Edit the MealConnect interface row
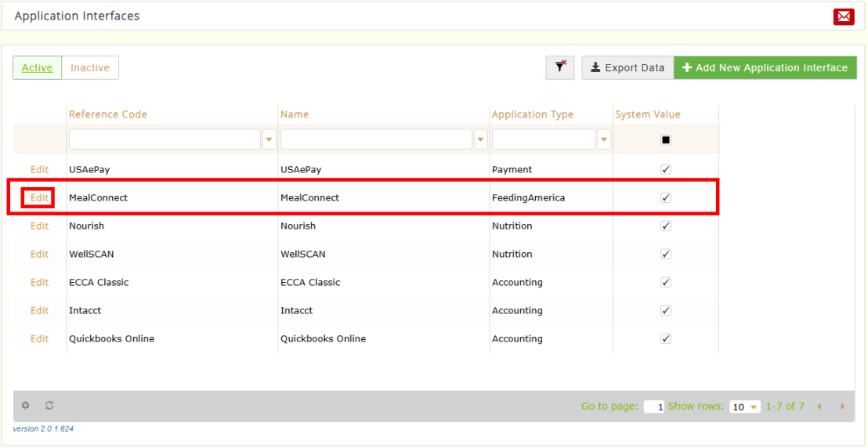 (x=39, y=197)
